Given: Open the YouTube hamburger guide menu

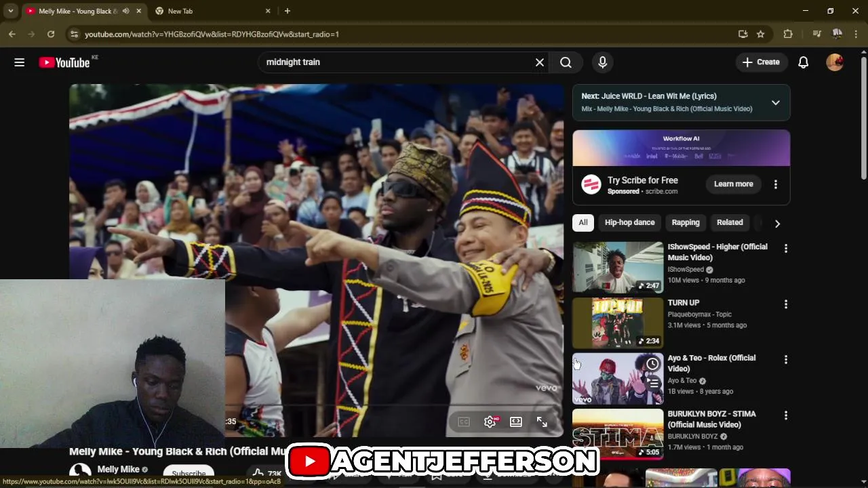Looking at the screenshot, I should [x=19, y=62].
